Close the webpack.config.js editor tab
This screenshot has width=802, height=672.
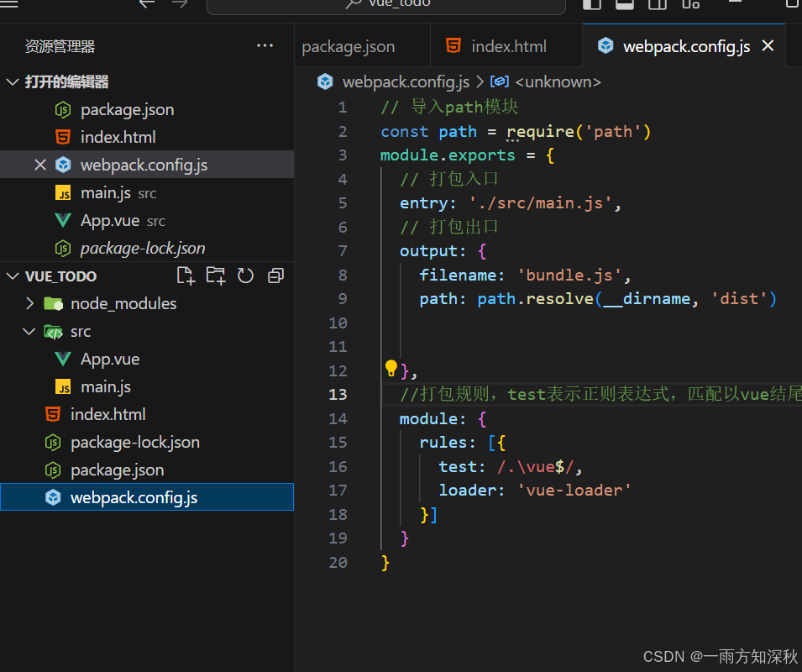pos(768,46)
